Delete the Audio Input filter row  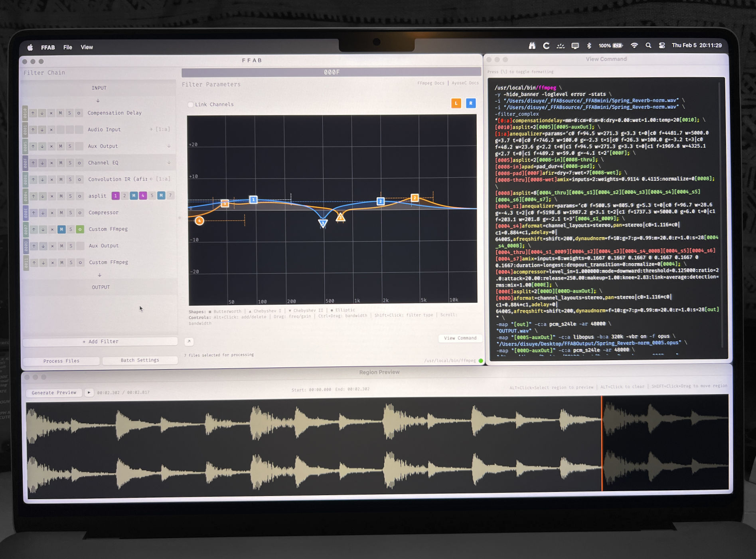(x=51, y=130)
